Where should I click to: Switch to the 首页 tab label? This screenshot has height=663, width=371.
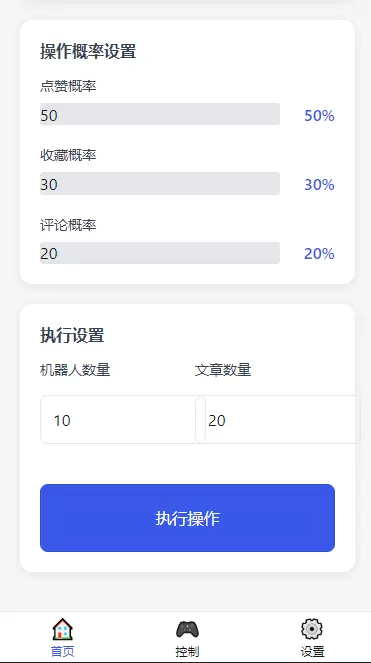point(63,651)
